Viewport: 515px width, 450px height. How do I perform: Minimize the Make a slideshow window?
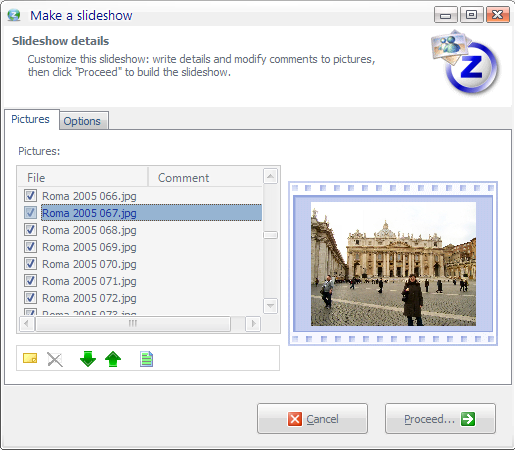pyautogui.click(x=445, y=15)
